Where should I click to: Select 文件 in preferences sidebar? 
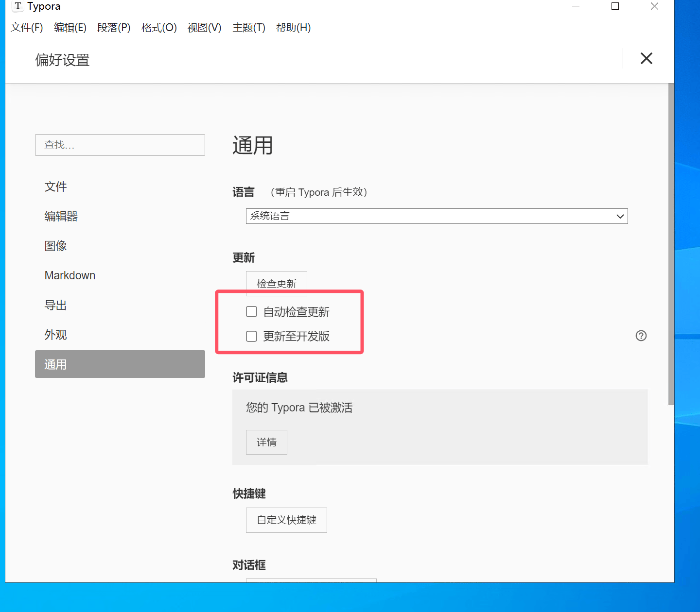[120, 187]
